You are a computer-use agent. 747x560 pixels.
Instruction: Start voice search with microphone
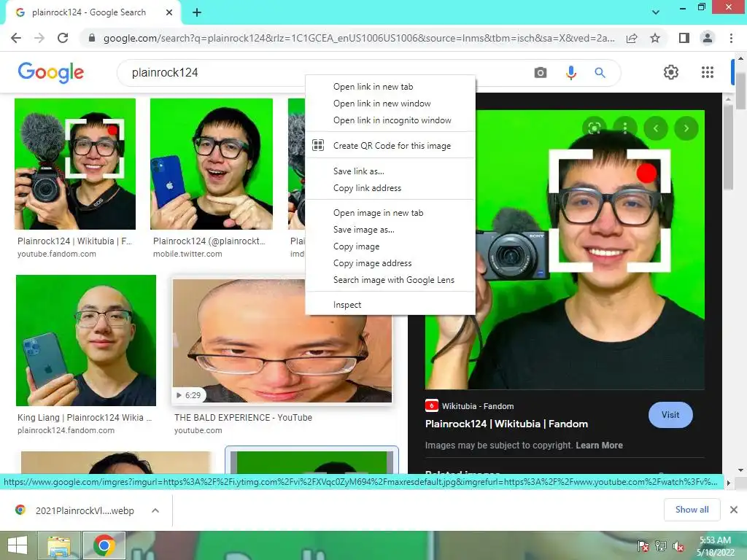pos(570,72)
